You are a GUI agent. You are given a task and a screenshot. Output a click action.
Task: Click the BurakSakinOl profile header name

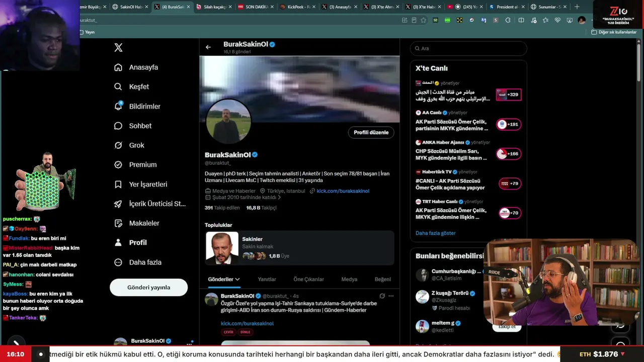coord(246,44)
